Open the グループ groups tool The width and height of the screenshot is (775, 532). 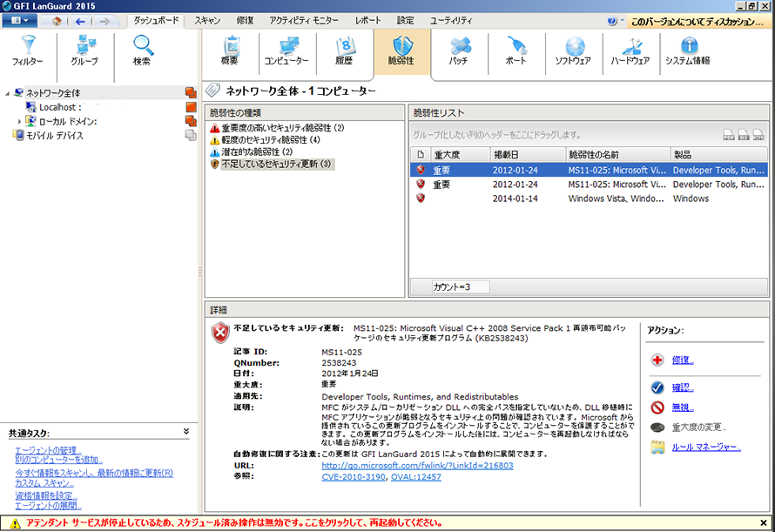(x=84, y=51)
